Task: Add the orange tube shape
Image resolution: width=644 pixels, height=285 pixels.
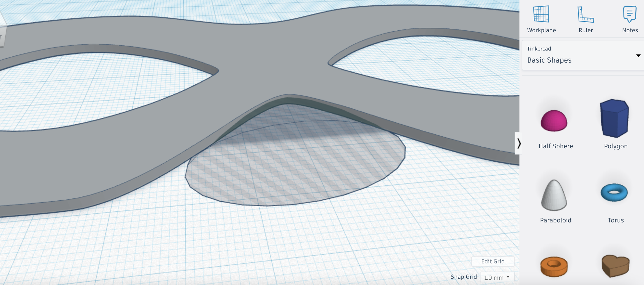Action: [x=554, y=266]
